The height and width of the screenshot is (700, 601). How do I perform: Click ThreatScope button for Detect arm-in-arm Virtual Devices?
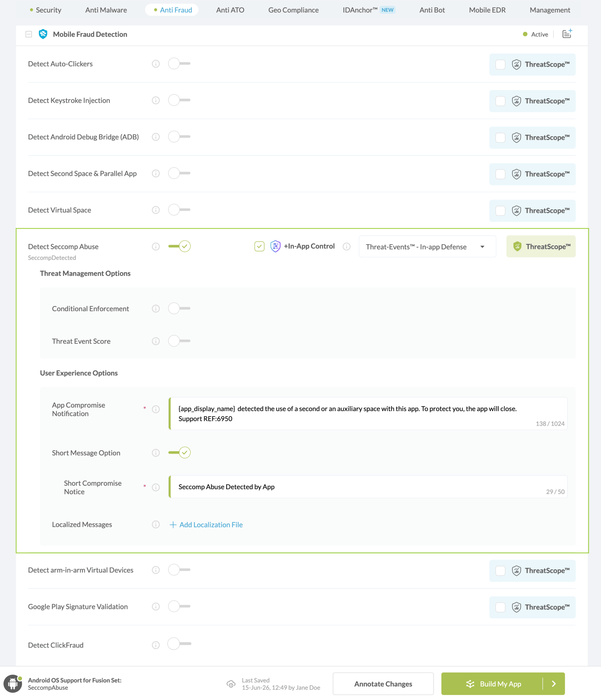[x=532, y=571]
